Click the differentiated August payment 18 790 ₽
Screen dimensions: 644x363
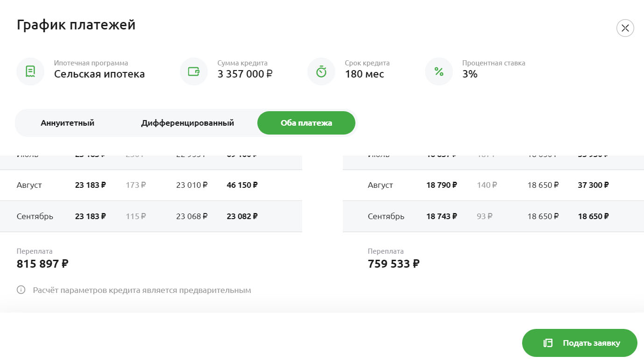(442, 185)
